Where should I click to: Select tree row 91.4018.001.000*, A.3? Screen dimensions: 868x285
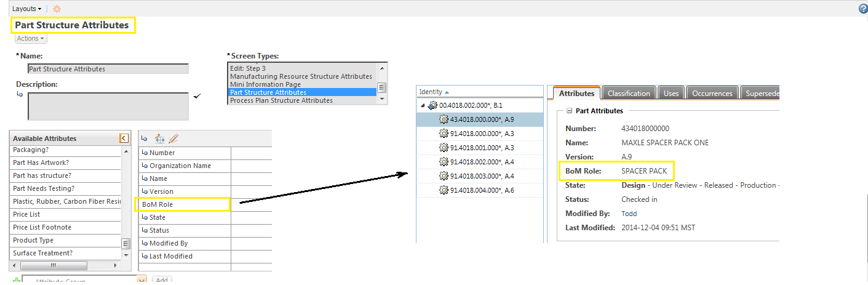[x=480, y=148]
